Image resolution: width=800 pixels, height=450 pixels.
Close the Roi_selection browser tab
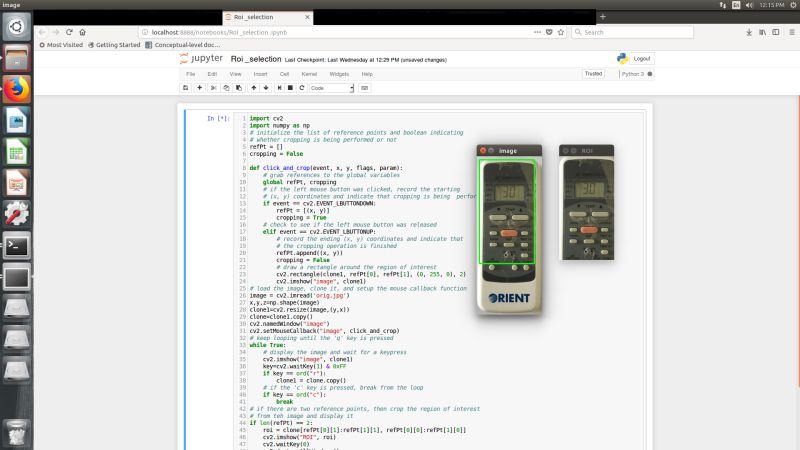point(307,17)
